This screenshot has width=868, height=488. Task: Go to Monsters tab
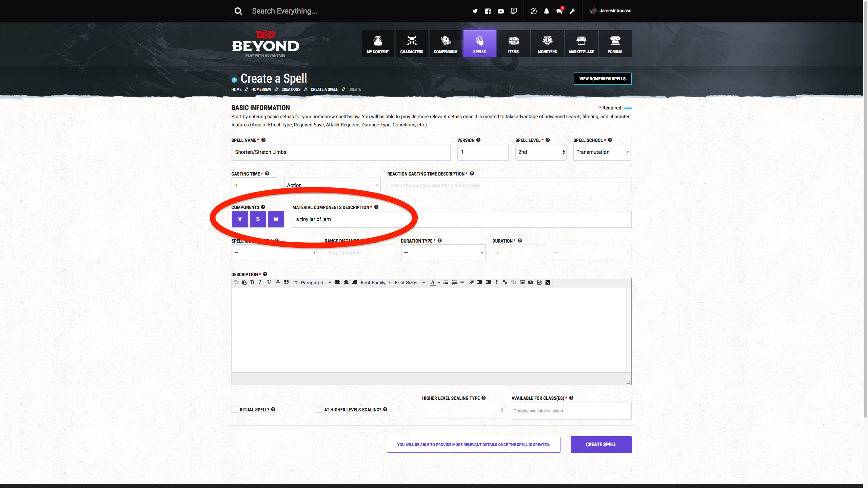coord(547,44)
